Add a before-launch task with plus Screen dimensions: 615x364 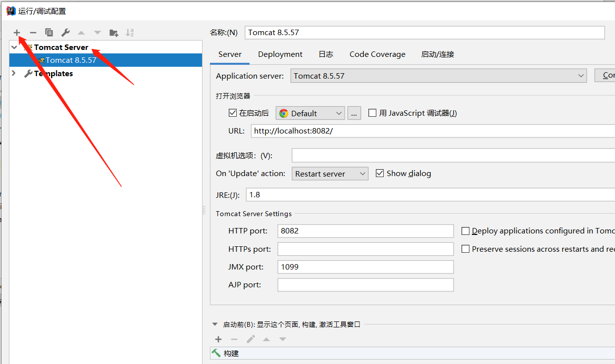click(218, 339)
